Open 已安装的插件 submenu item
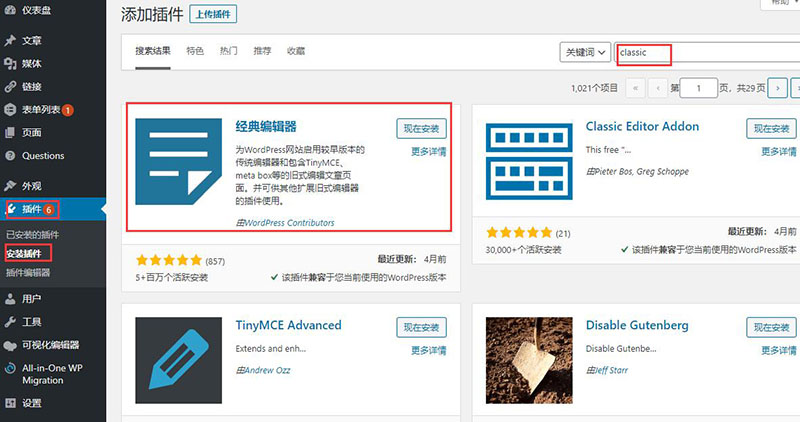The height and width of the screenshot is (422, 800). click(x=33, y=235)
